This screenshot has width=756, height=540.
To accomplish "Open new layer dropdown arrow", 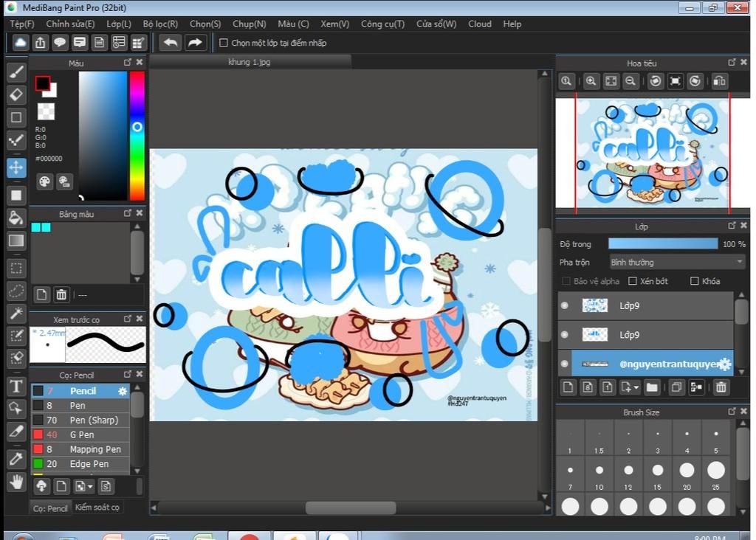I will [x=636, y=387].
